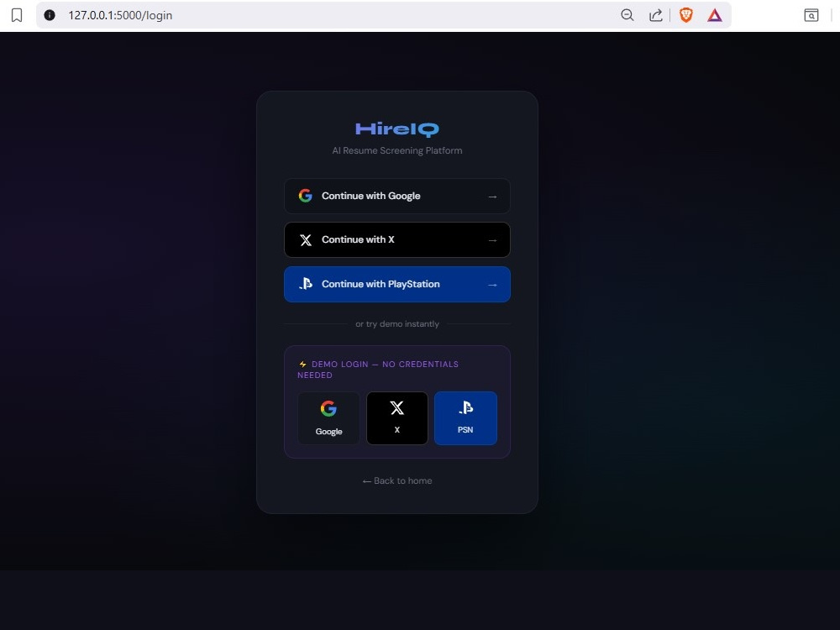Image resolution: width=840 pixels, height=630 pixels.
Task: Open site information icon in address bar
Action: [50, 15]
